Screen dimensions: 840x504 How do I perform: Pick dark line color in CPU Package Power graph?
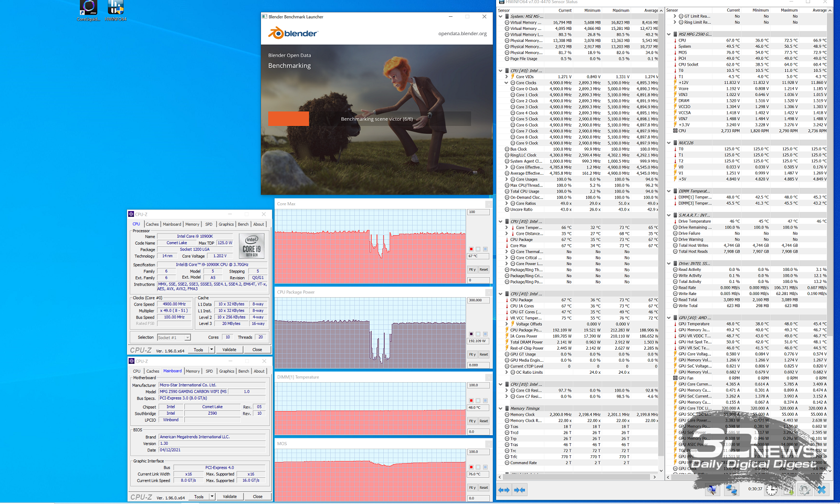[471, 334]
